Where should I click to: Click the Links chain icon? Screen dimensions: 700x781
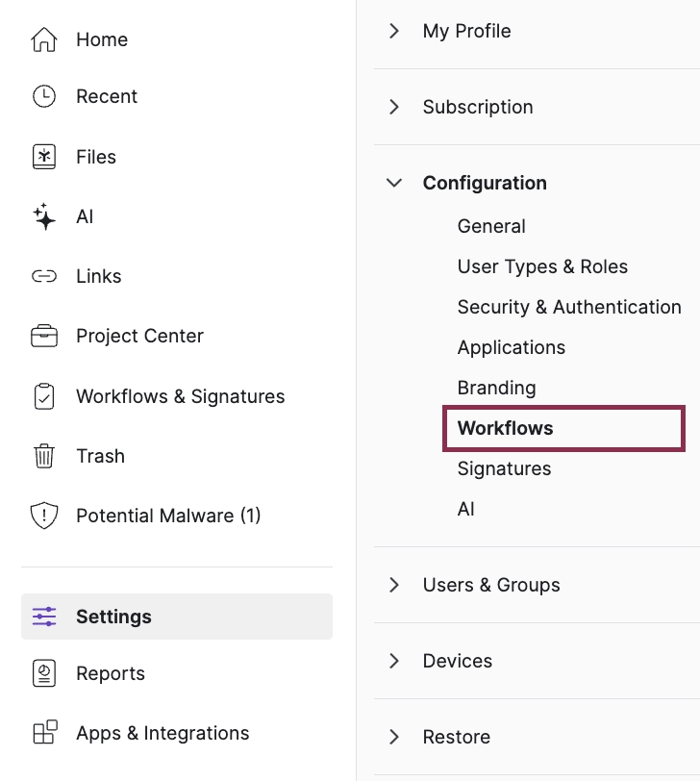[x=44, y=276]
